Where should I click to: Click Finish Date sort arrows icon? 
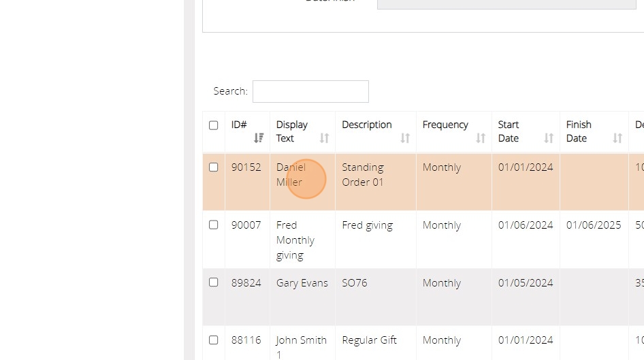(x=617, y=138)
